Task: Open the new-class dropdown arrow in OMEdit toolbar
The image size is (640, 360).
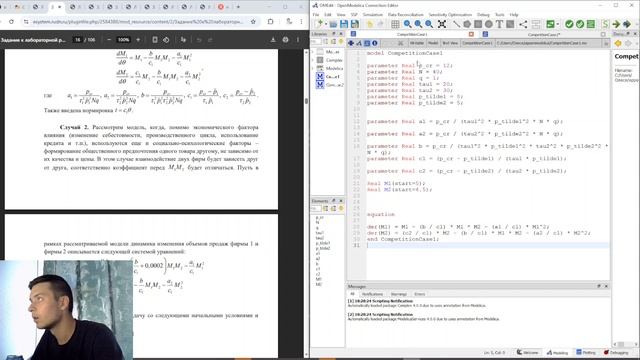Action: click(x=325, y=24)
